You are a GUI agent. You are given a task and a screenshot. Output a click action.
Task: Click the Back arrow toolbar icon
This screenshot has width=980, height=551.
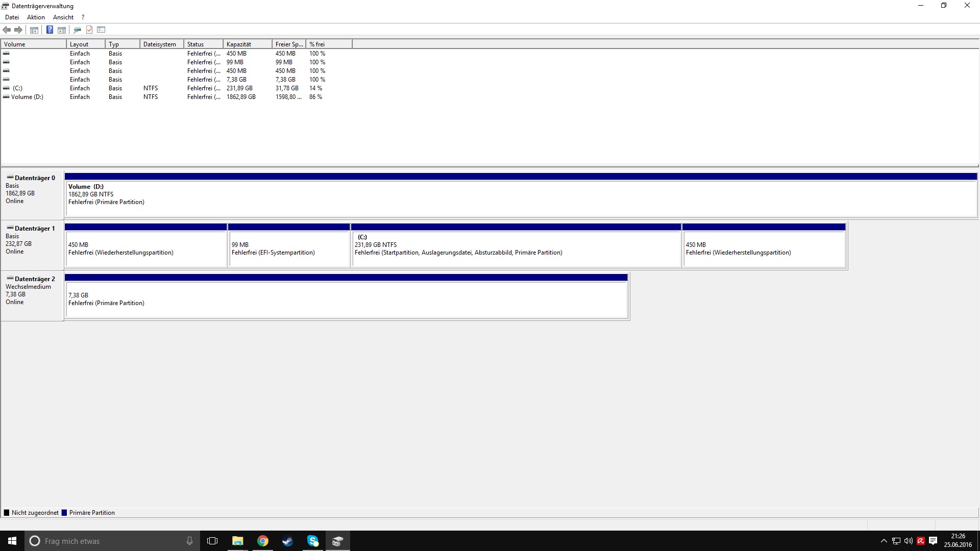[x=7, y=30]
